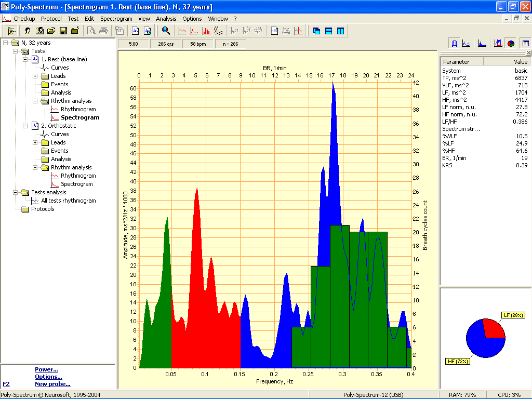
Task: Click the 'HF (72%)' pie chart label
Action: pyautogui.click(x=457, y=362)
